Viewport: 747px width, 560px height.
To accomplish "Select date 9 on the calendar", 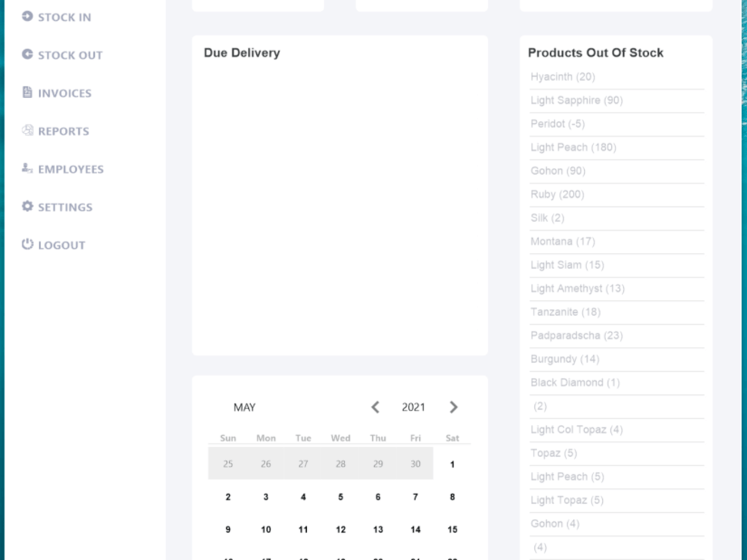I will click(228, 529).
